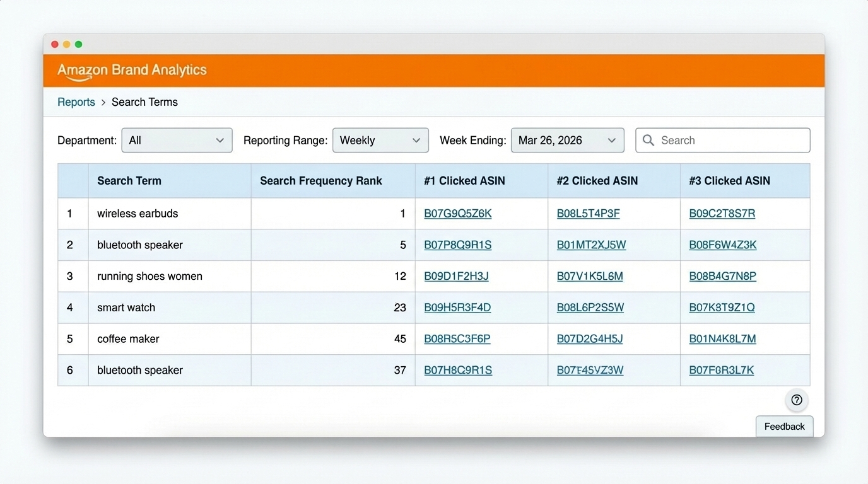
Task: Open ASIN link B08L5T4P3F
Action: click(x=589, y=213)
